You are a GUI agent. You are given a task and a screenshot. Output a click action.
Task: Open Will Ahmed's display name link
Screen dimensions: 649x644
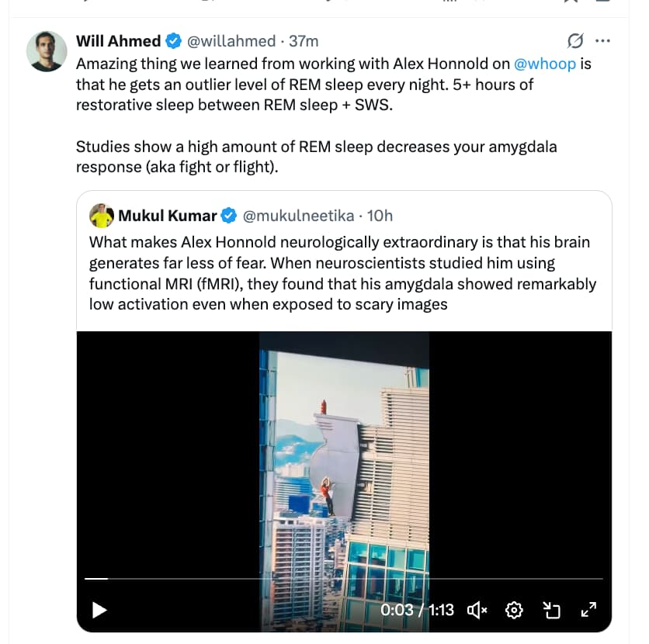[119, 41]
